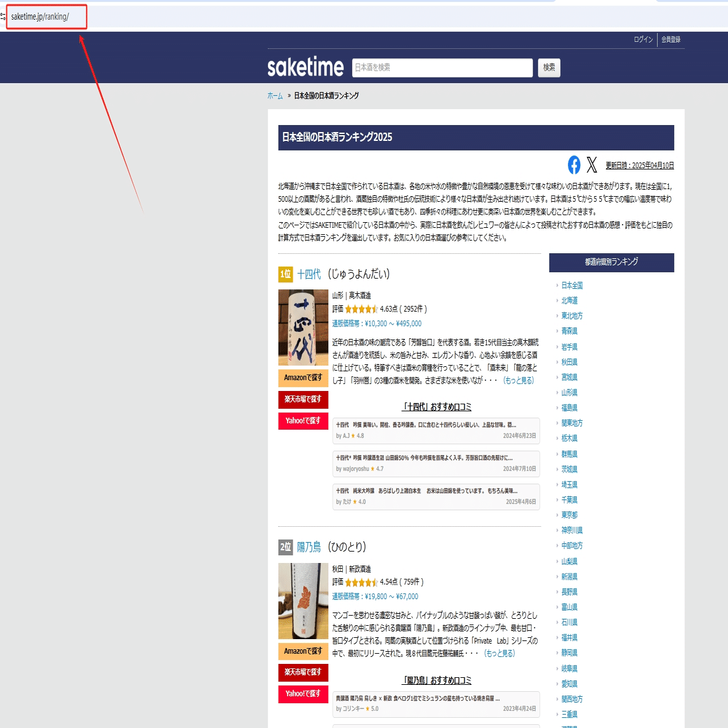Image resolution: width=728 pixels, height=728 pixels.
Task: Click the site info icon in address bar
Action: [x=3, y=17]
